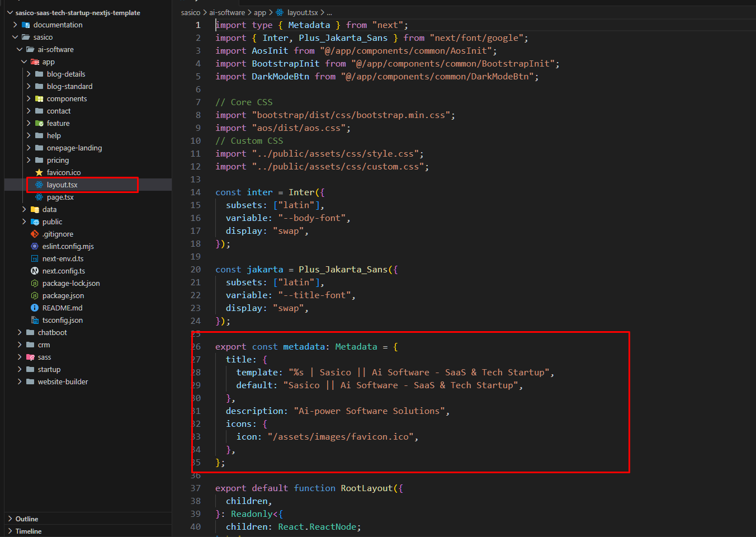Select the website-builder folder label
Image resolution: width=756 pixels, height=537 pixels.
[x=63, y=381]
